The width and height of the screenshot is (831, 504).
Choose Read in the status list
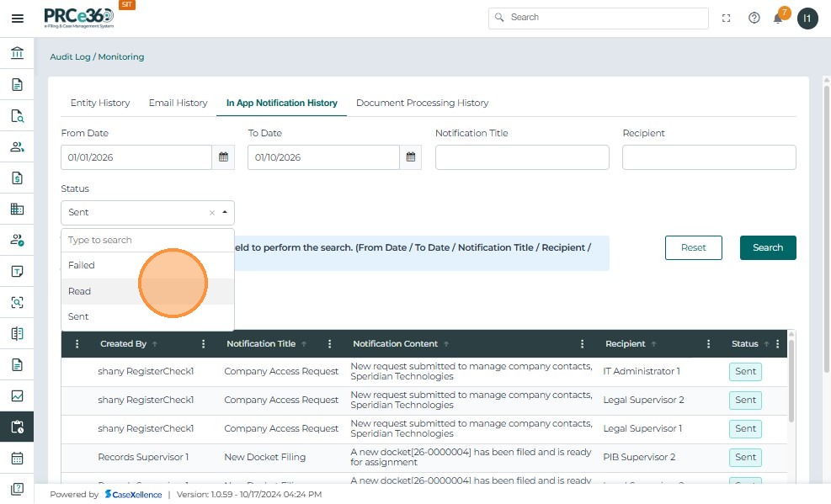tap(80, 291)
